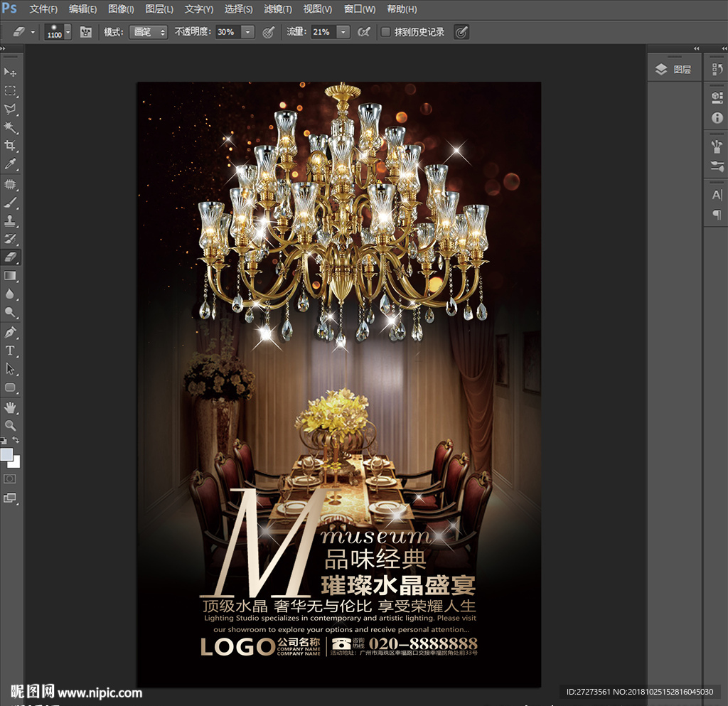Viewport: 728px width, 706px height.
Task: Open the Properties panel icon
Action: (717, 97)
